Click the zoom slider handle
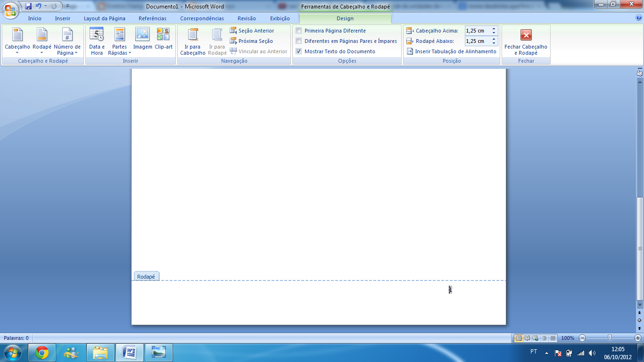Screen dimensions: 644x362 pyautogui.click(x=610, y=338)
